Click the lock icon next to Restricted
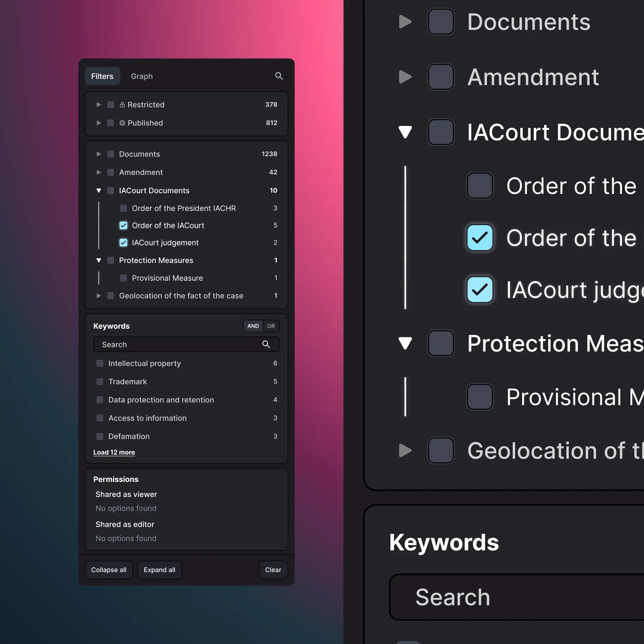644x644 pixels. click(x=123, y=104)
